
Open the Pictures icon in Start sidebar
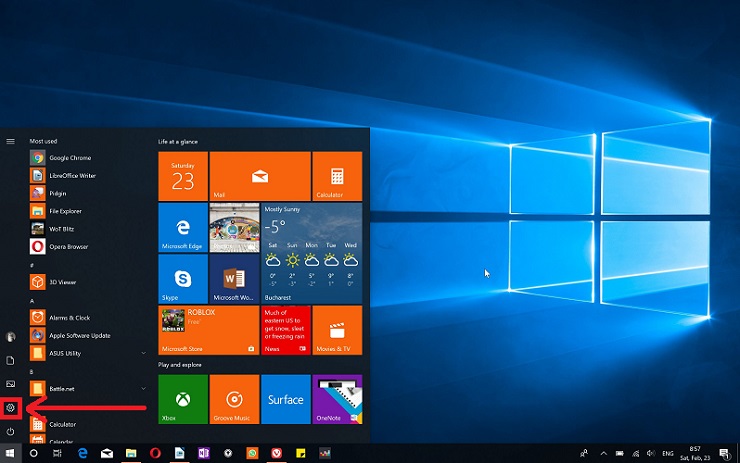tap(10, 384)
